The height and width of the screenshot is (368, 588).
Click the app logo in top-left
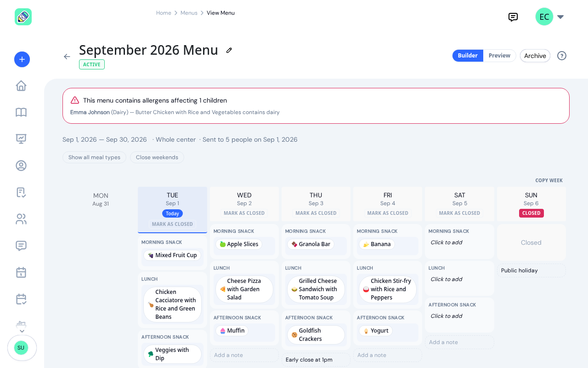click(23, 17)
